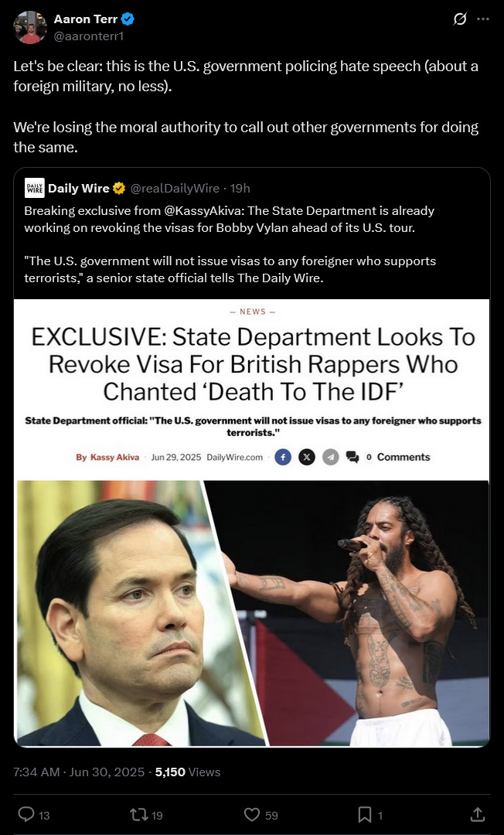Open the Daily Wire logo avatar

tap(35, 188)
